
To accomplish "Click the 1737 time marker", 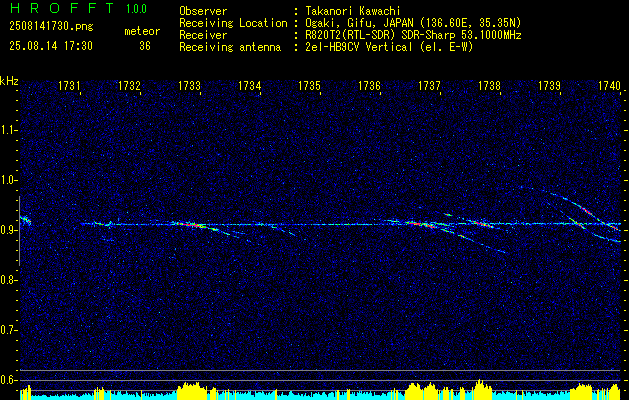I will (429, 86).
